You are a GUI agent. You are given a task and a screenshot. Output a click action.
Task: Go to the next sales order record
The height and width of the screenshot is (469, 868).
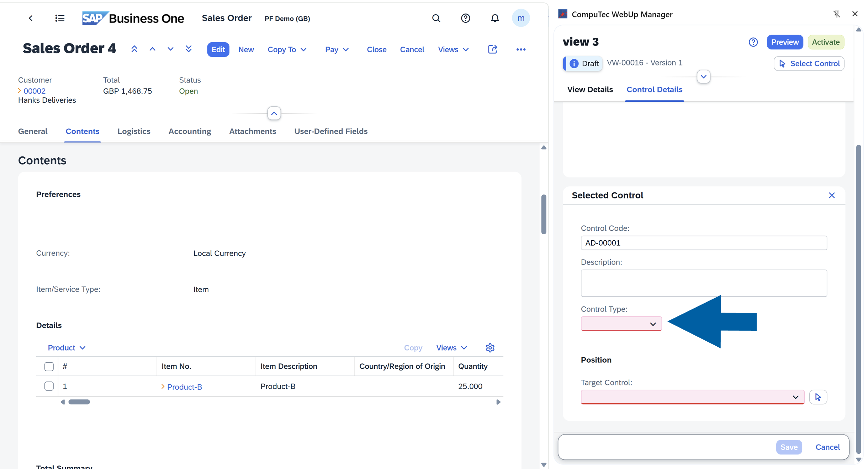pyautogui.click(x=170, y=49)
